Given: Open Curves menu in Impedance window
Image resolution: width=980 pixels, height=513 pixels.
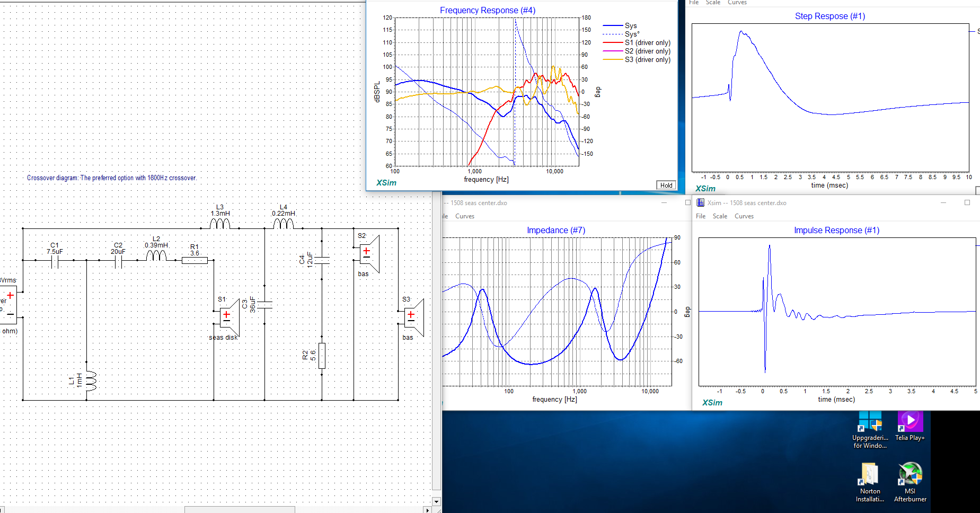Looking at the screenshot, I should click(464, 216).
